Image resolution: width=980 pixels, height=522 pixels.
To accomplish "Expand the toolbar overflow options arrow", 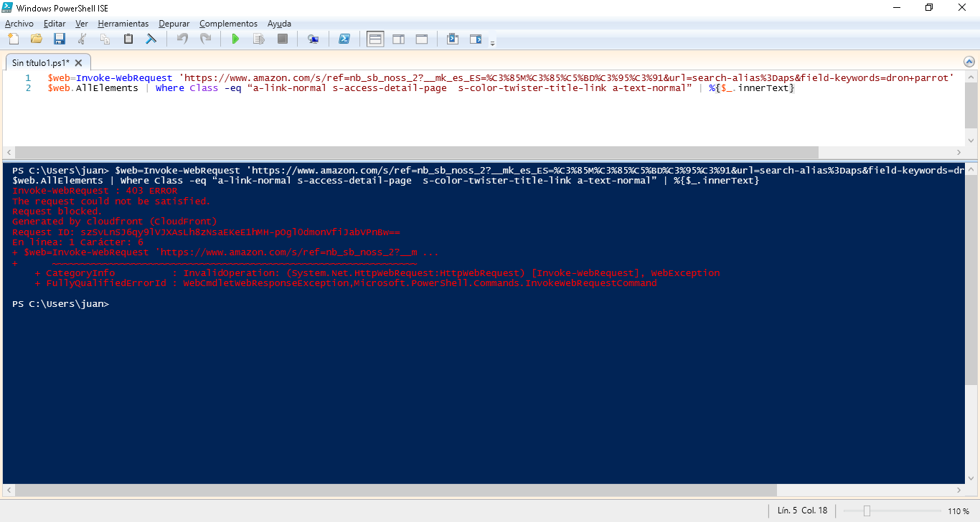I will 492,44.
